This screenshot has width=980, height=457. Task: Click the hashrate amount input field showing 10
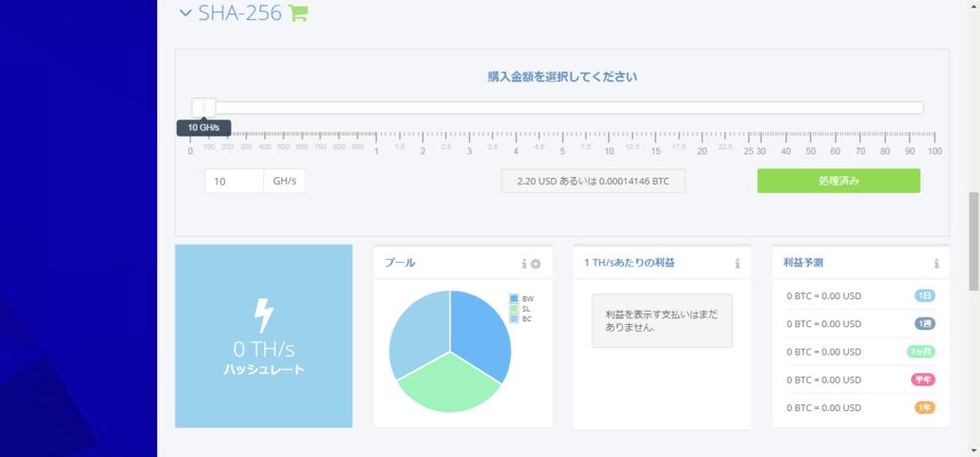tap(234, 182)
